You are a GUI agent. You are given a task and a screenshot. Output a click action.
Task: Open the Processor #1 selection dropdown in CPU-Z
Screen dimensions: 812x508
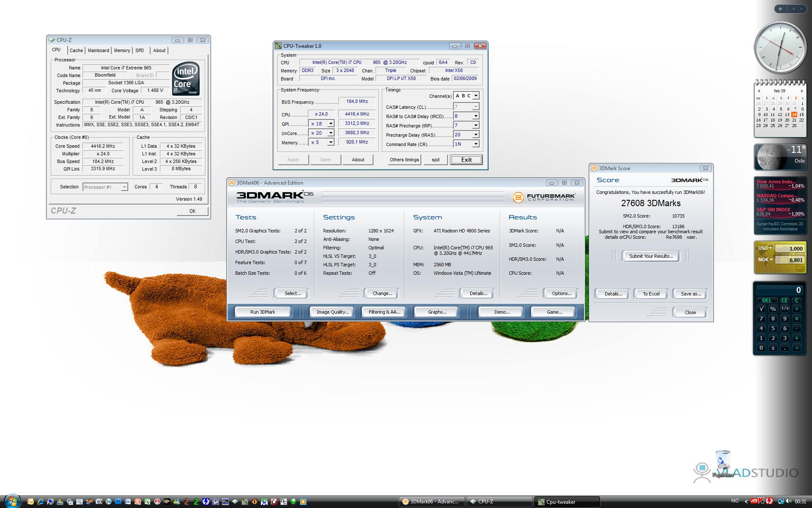[105, 187]
